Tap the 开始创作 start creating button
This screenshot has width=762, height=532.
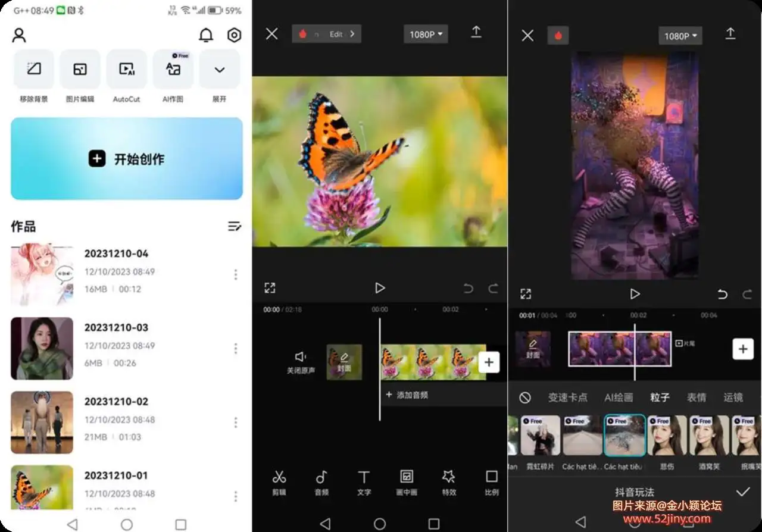pos(127,159)
